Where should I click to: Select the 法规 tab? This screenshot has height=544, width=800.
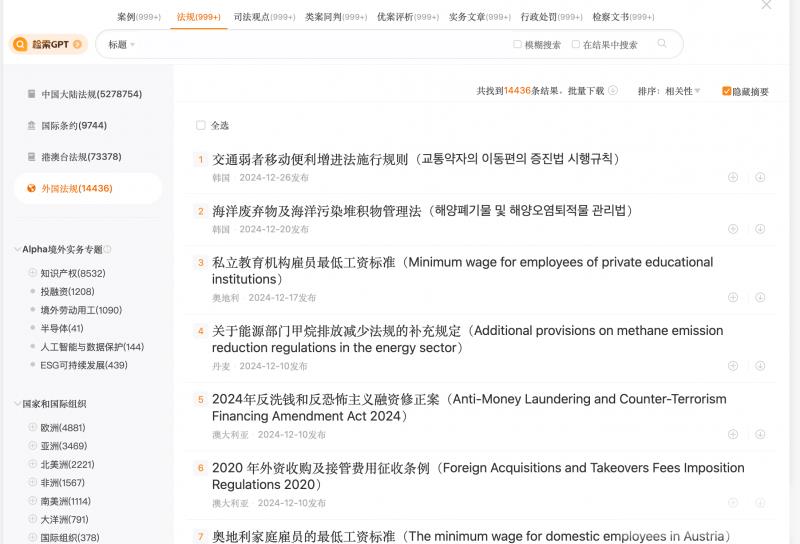198,17
